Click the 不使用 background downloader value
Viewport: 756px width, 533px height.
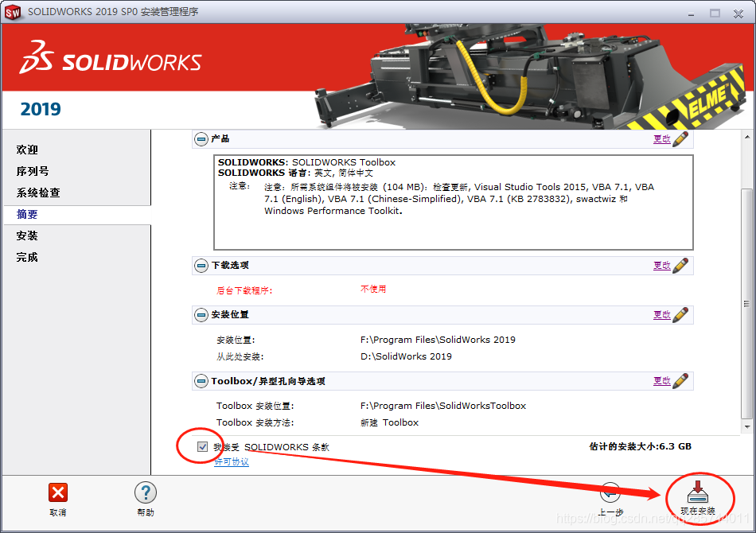pyautogui.click(x=373, y=289)
